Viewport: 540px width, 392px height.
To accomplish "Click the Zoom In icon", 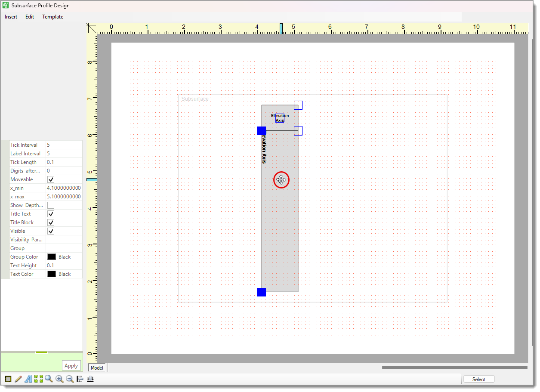I will [59, 379].
